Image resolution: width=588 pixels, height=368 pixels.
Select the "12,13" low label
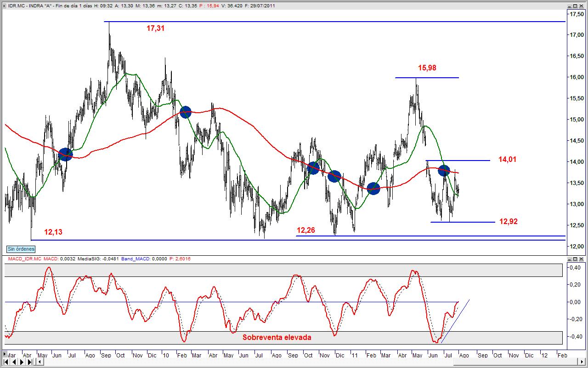tap(53, 232)
